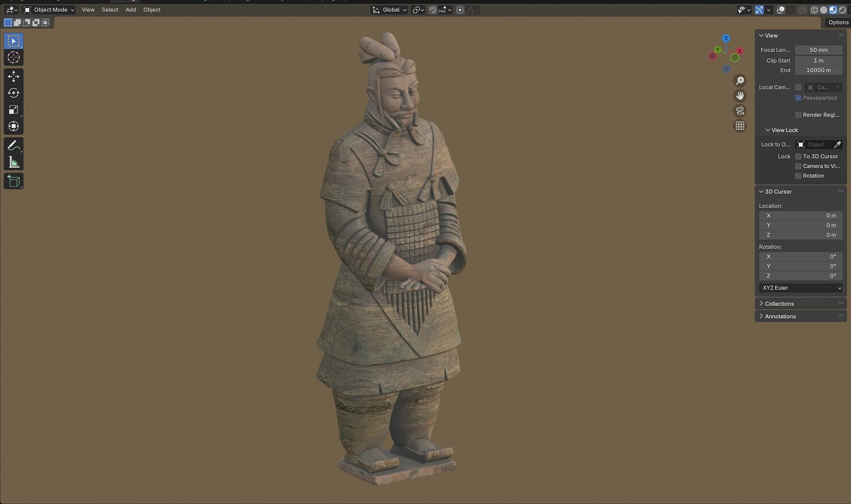Image resolution: width=851 pixels, height=504 pixels.
Task: Enable Lock Camera to View
Action: [798, 166]
